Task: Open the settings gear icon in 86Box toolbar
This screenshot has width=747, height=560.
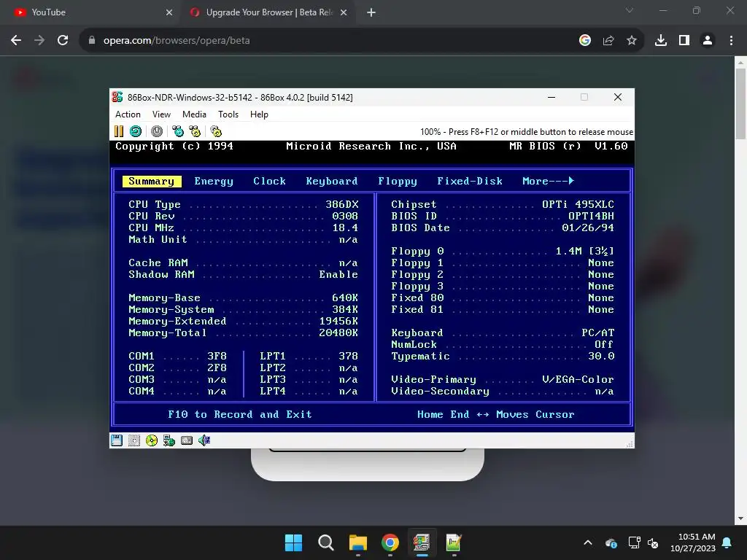Action: click(x=216, y=131)
